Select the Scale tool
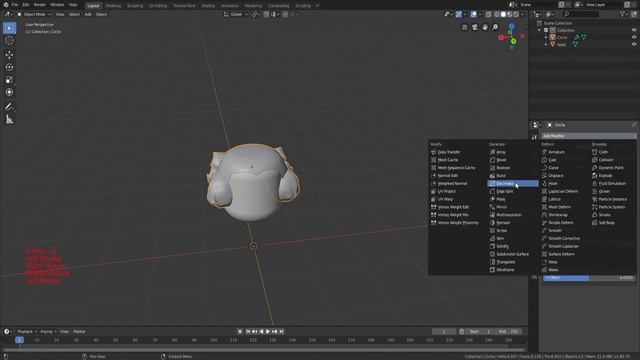Image resolution: width=640 pixels, height=360 pixels. pos(9,80)
